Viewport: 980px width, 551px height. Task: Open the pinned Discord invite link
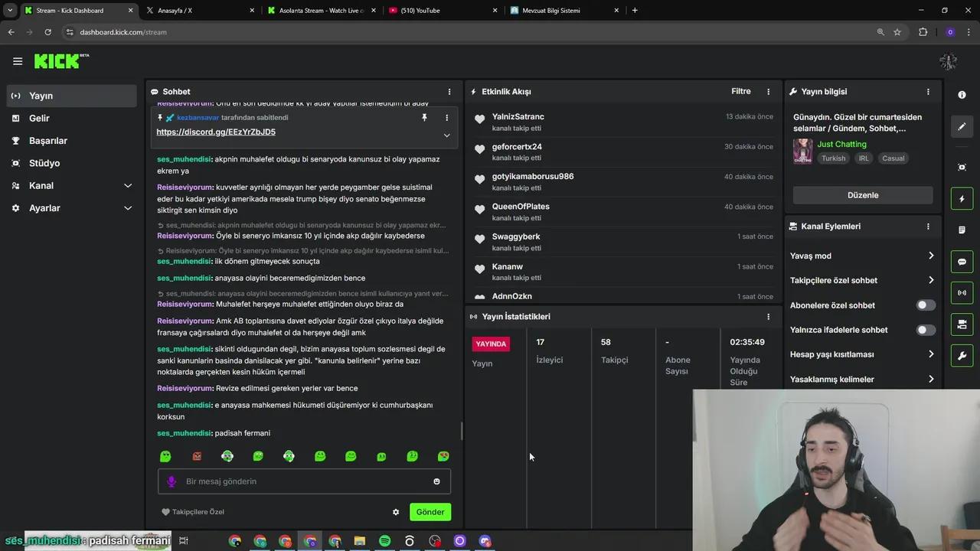tap(216, 132)
